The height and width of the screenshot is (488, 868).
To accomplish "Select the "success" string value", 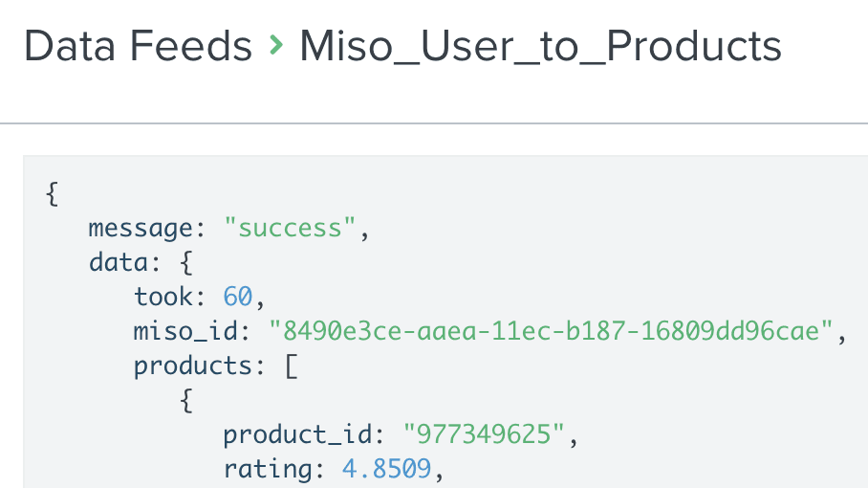I will coord(290,228).
